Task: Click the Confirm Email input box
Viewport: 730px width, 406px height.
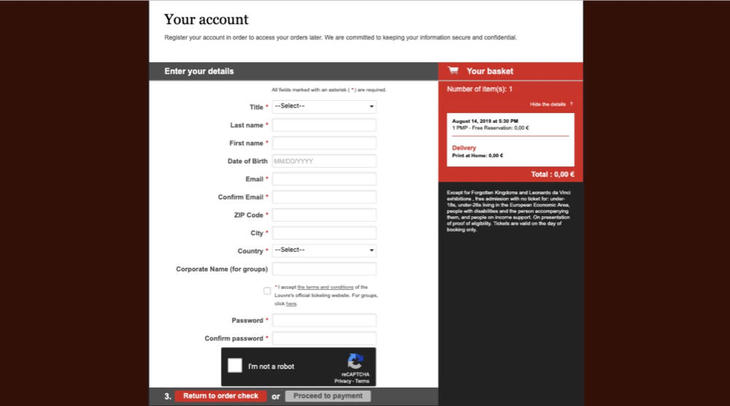Action: coord(323,197)
